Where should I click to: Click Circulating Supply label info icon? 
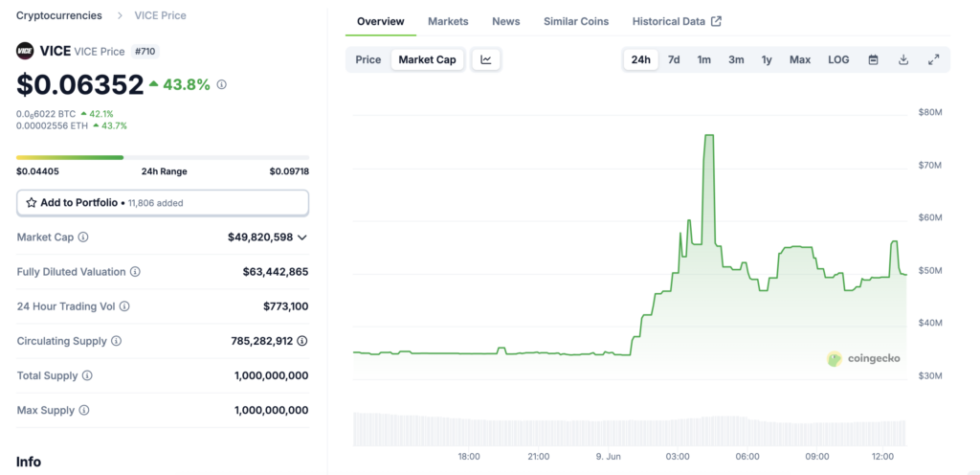click(x=116, y=341)
